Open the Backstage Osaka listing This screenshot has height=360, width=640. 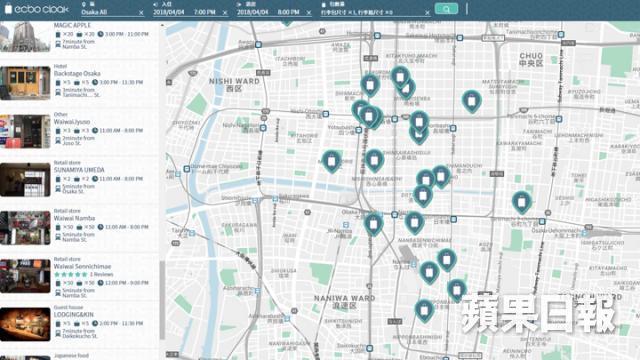click(x=77, y=73)
